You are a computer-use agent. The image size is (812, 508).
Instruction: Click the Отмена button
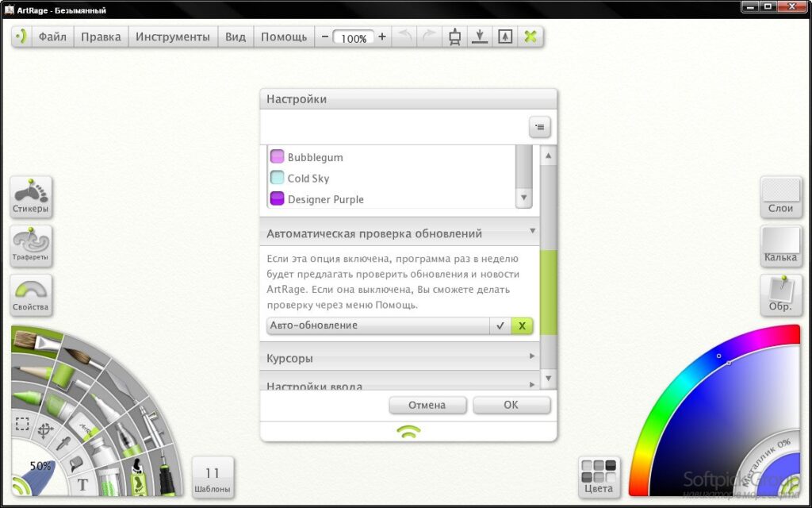(x=427, y=405)
